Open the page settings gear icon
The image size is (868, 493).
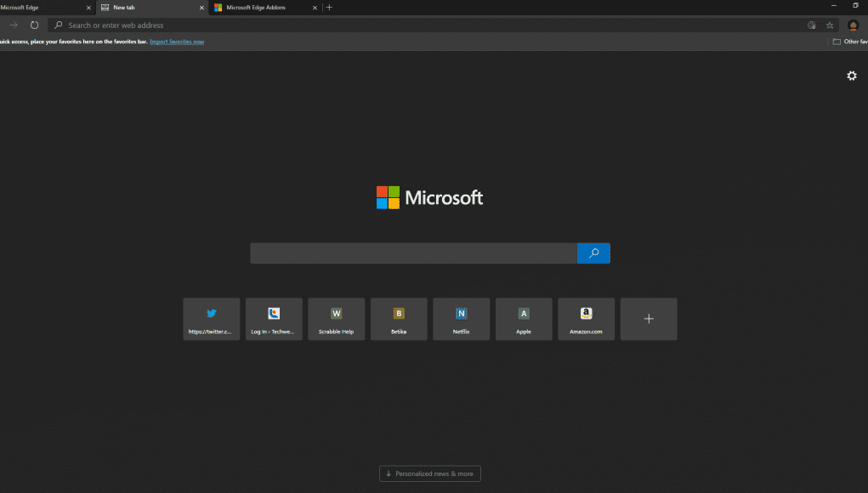pyautogui.click(x=851, y=76)
